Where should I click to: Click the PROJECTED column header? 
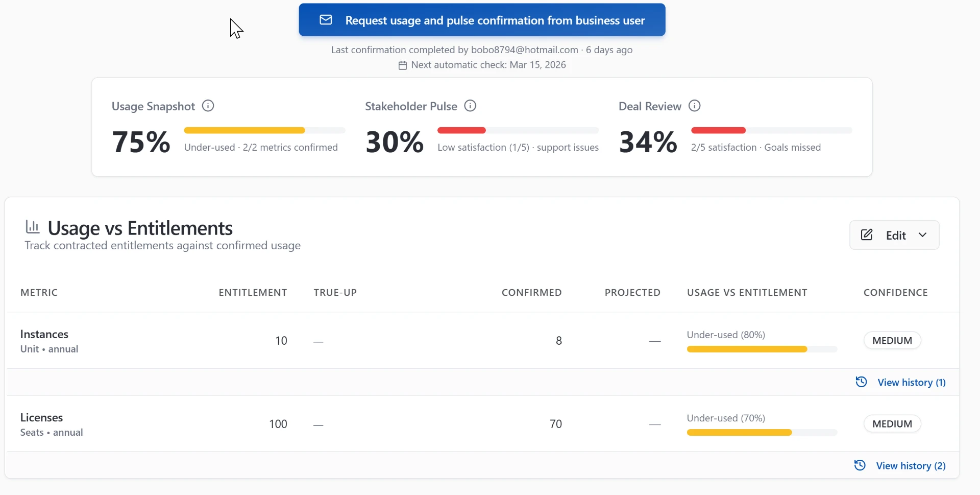[x=632, y=293]
